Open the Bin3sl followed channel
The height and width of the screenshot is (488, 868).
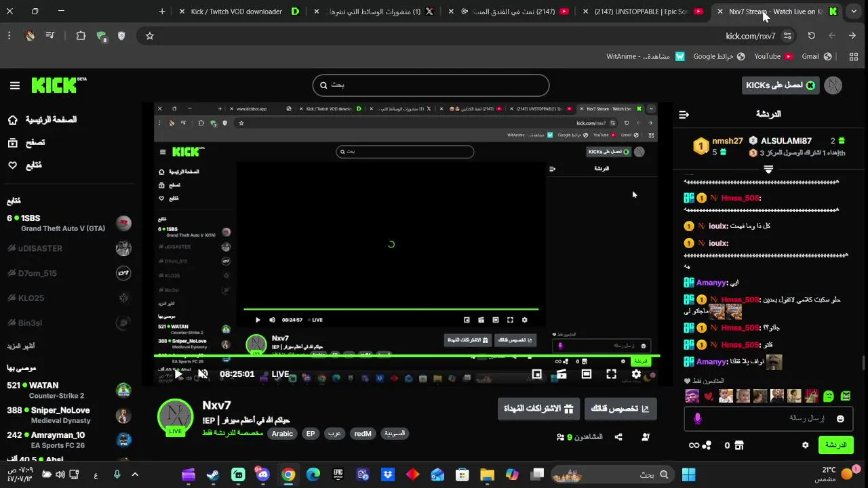point(68,323)
